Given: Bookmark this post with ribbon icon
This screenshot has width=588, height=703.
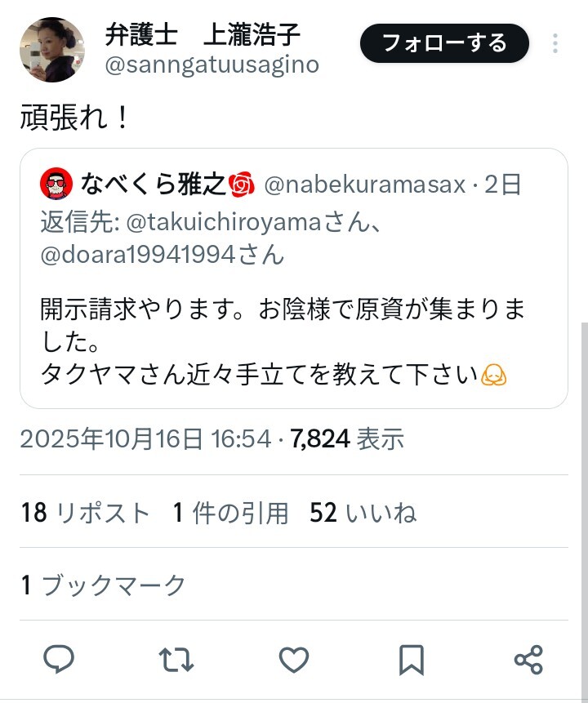Looking at the screenshot, I should [x=412, y=660].
